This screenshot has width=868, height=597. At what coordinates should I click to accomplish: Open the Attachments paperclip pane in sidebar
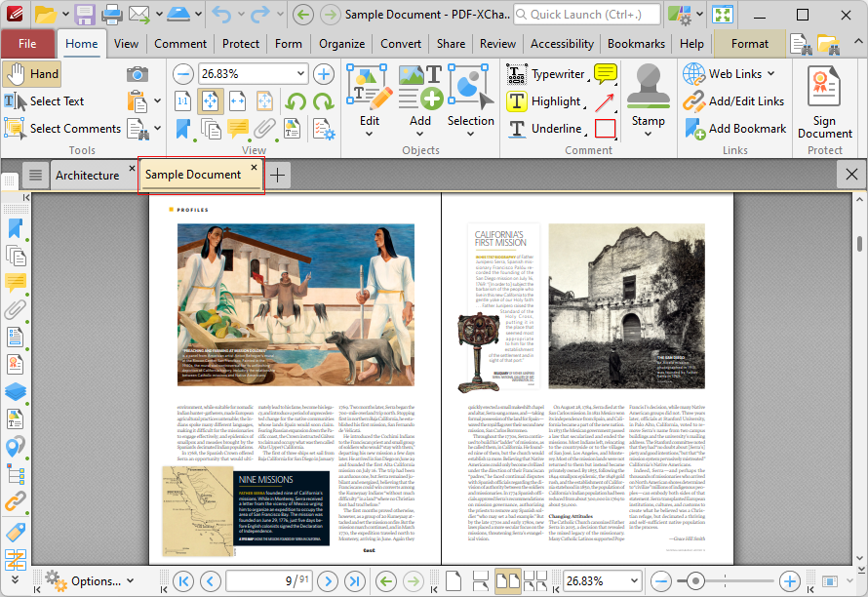point(15,309)
